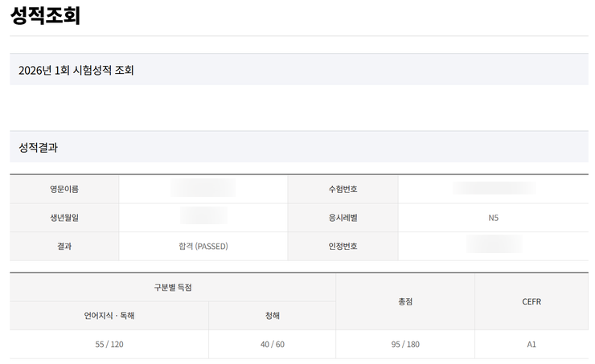
Task: Select the 40 / 60 score cell
Action: (272, 344)
